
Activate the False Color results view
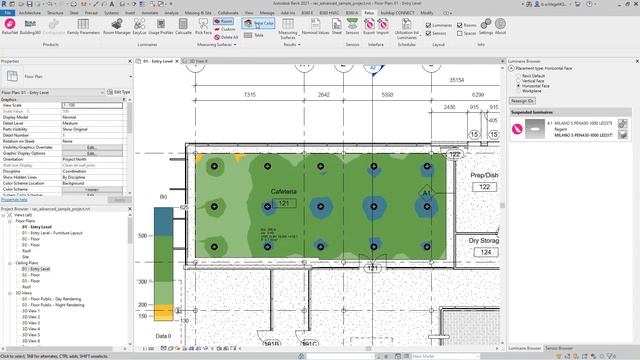(x=258, y=23)
